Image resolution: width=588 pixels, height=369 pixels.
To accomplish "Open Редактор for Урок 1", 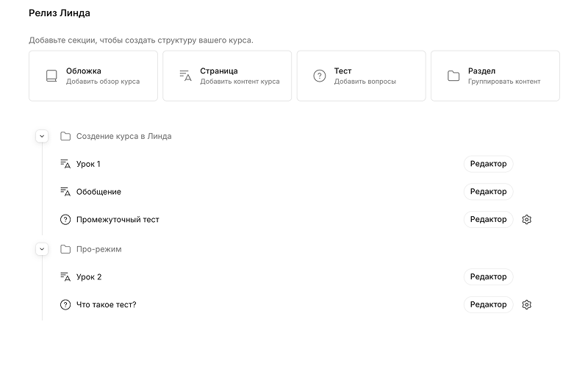I will point(488,164).
